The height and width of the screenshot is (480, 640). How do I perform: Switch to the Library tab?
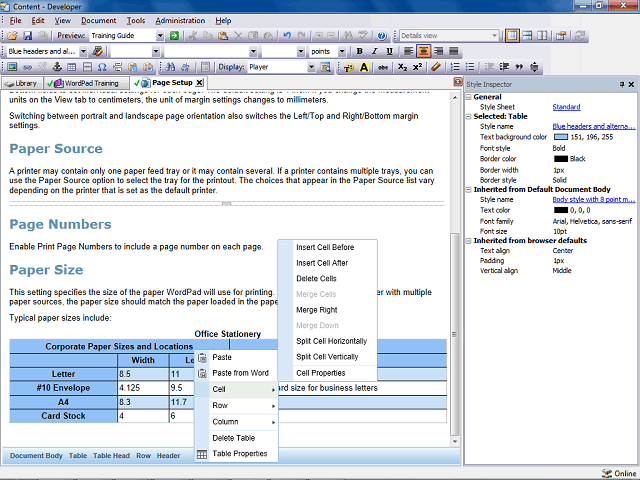[x=22, y=83]
